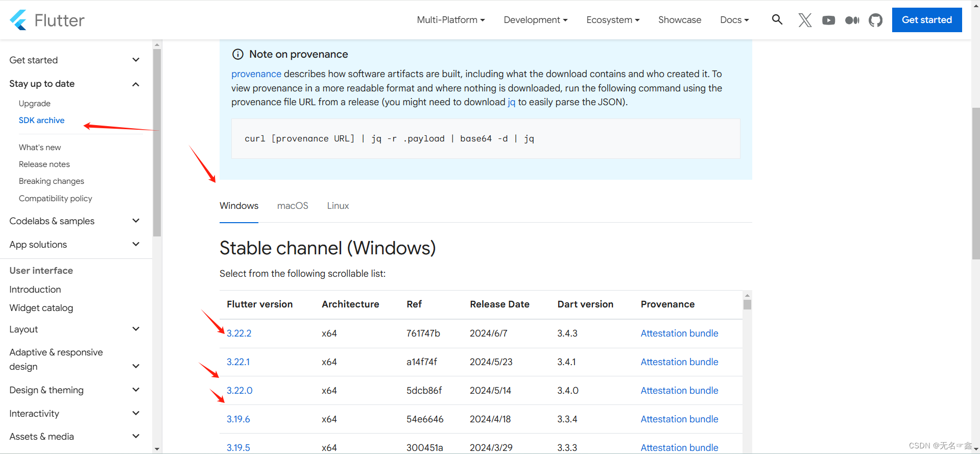Open the site search magnifier icon

pyautogui.click(x=777, y=20)
